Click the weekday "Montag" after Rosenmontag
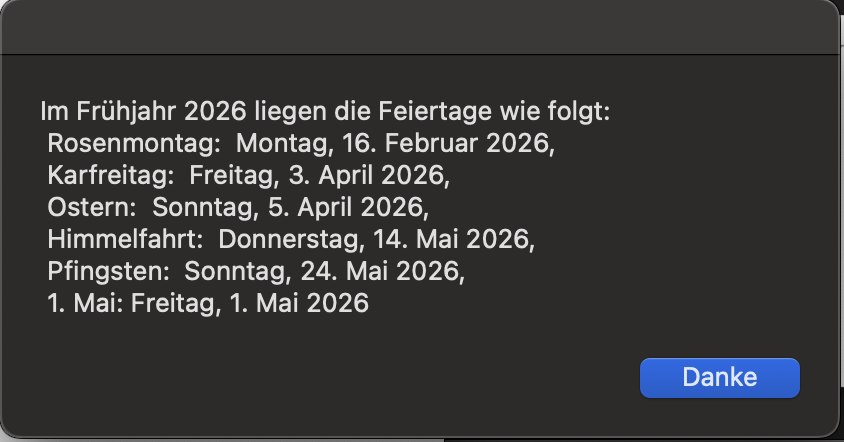 pos(281,142)
